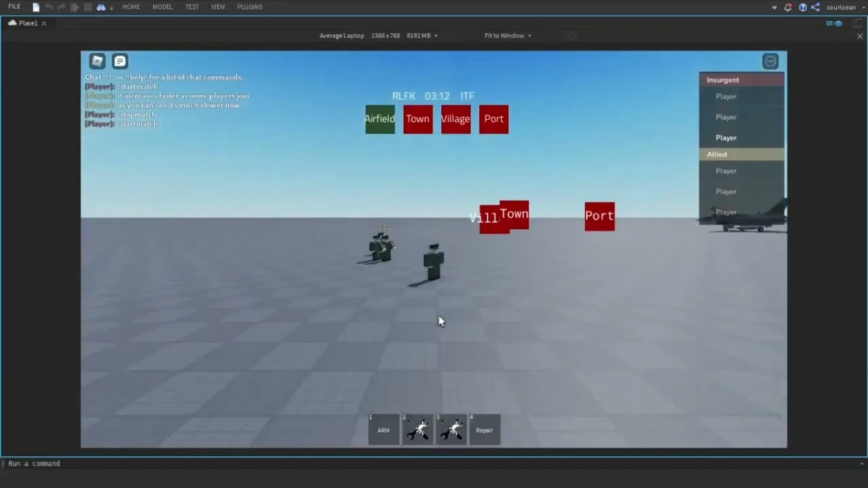Screen dimensions: 868x488
Task: Open the FILE menu
Action: tap(14, 7)
